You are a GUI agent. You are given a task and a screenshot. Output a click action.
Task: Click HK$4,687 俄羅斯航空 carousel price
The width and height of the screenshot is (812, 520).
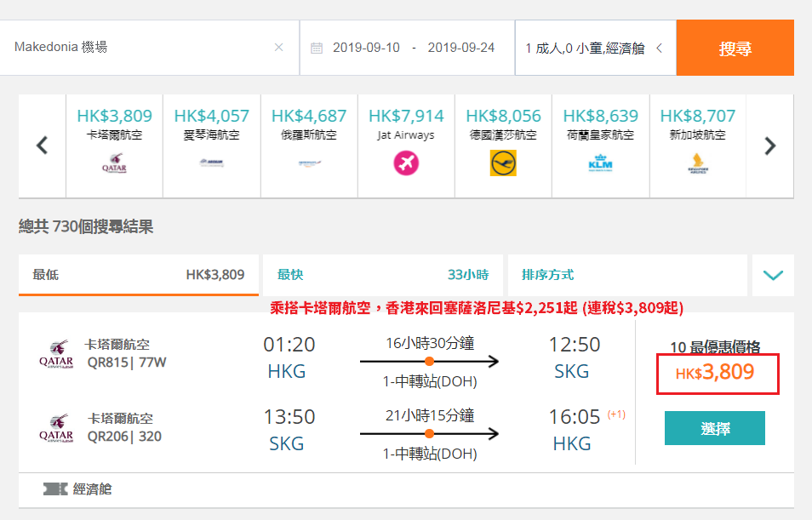point(309,116)
